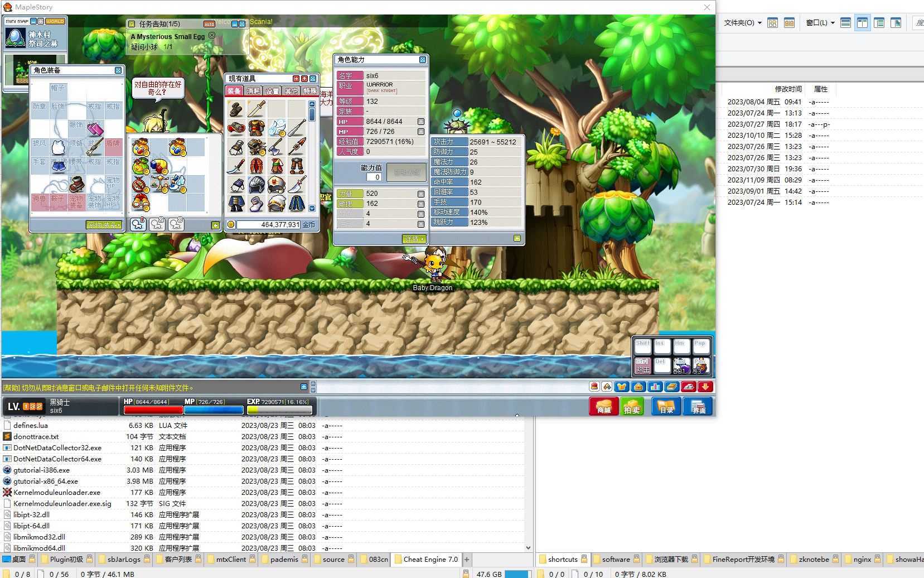Open the 窗口(L) dropdown menu
The height and width of the screenshot is (578, 924).
tap(820, 23)
